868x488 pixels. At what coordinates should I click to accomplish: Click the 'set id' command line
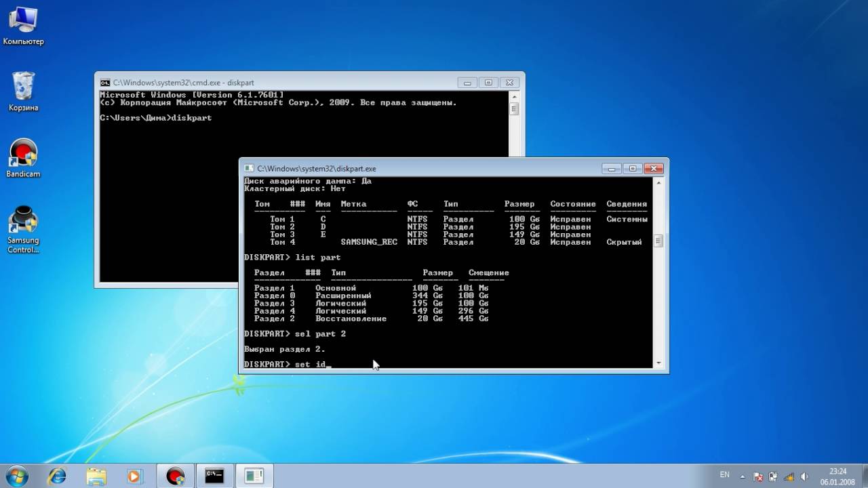point(288,365)
